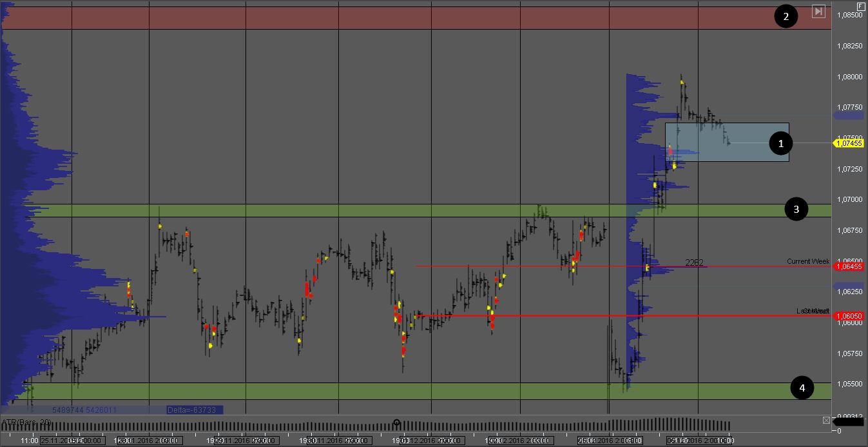Screen dimensions: 868x447
Task: Click the ATR(Bars, 20) indicator label
Action: coord(26,422)
